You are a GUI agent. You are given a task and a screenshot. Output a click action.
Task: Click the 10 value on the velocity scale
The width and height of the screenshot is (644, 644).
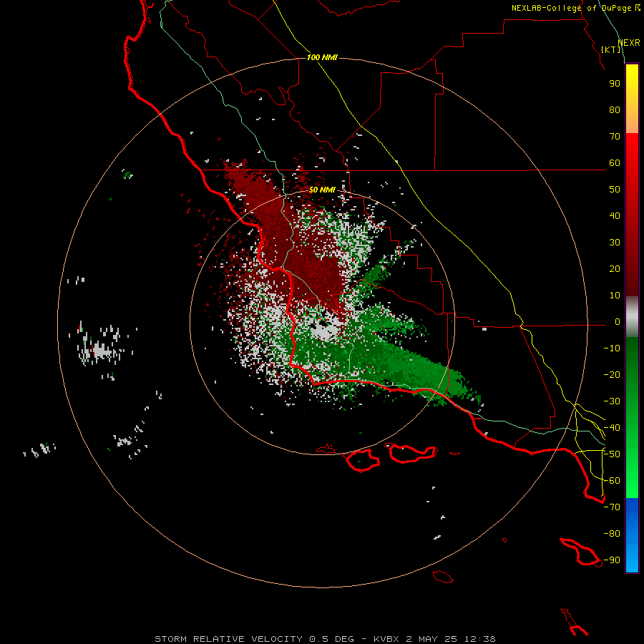tap(615, 296)
